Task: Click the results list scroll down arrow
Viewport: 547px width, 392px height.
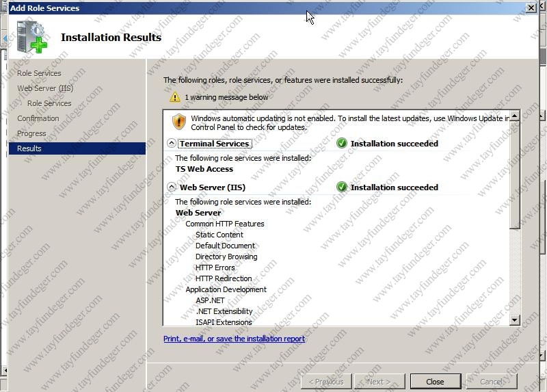Action: [x=515, y=319]
